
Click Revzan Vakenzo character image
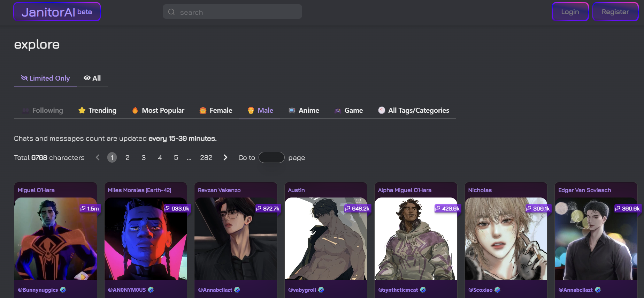point(236,239)
